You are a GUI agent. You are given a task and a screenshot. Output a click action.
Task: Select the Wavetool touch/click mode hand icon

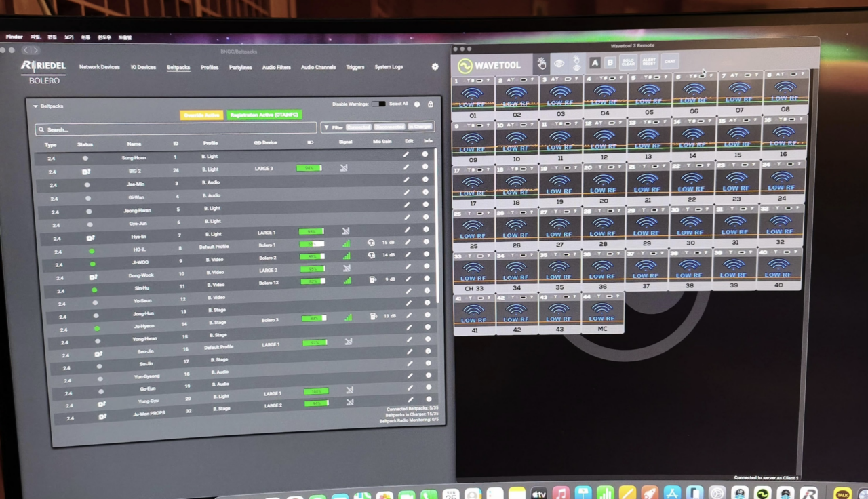[542, 64]
